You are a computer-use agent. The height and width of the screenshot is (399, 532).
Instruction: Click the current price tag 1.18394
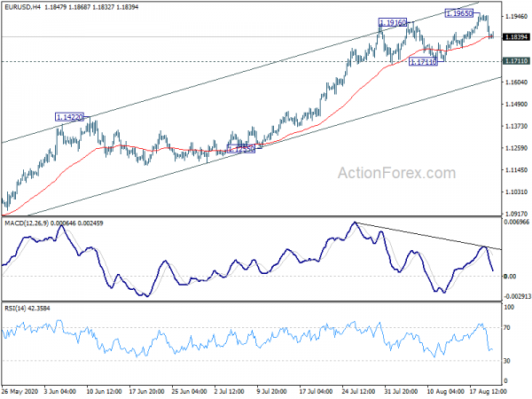[x=516, y=37]
